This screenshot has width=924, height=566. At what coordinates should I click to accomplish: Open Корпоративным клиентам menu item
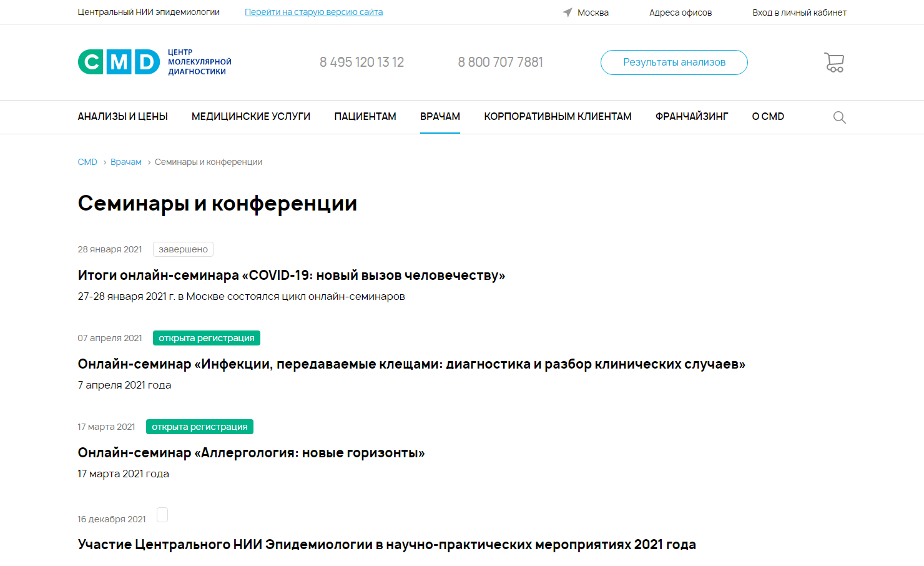[x=558, y=117]
